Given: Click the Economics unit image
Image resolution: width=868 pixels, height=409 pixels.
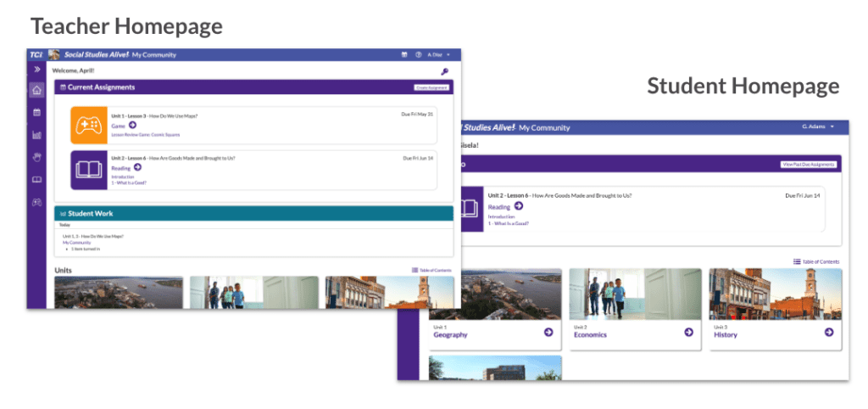Looking at the screenshot, I should click(x=635, y=294).
